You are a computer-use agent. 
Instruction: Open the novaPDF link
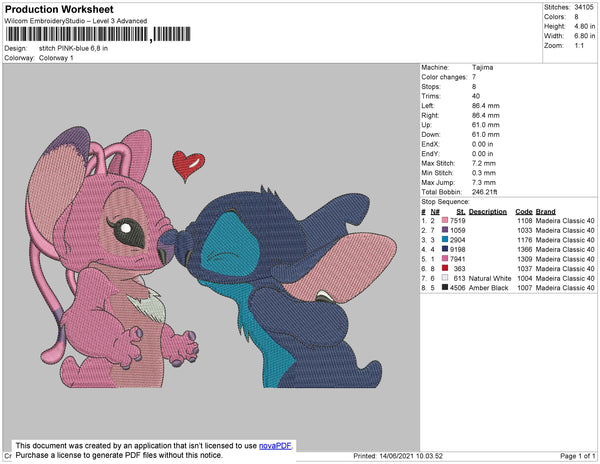(275, 446)
